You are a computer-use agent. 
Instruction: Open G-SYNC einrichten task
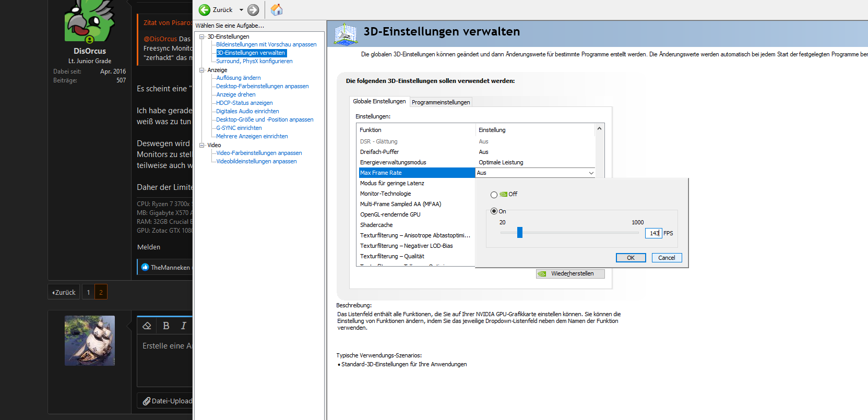pyautogui.click(x=239, y=128)
